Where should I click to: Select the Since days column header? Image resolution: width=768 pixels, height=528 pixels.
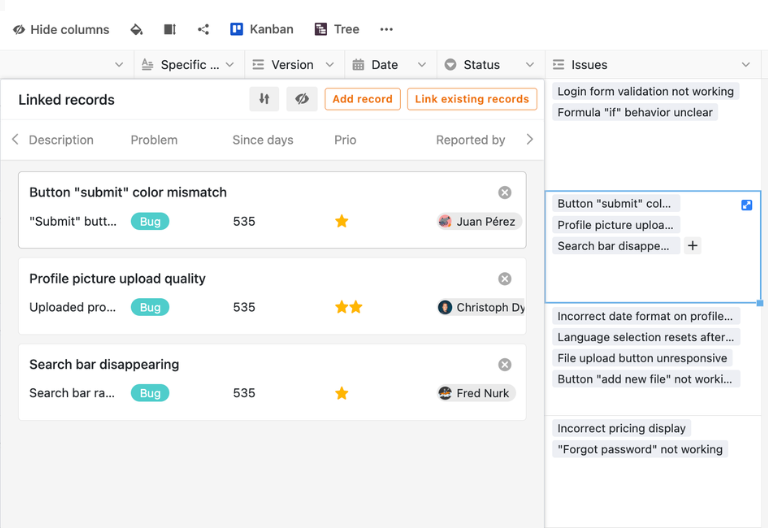[263, 140]
